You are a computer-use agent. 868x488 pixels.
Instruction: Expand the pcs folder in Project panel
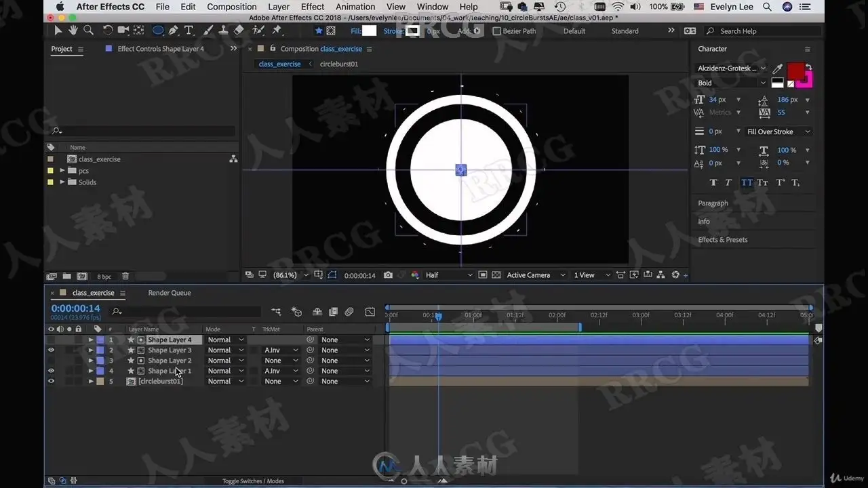coord(62,171)
